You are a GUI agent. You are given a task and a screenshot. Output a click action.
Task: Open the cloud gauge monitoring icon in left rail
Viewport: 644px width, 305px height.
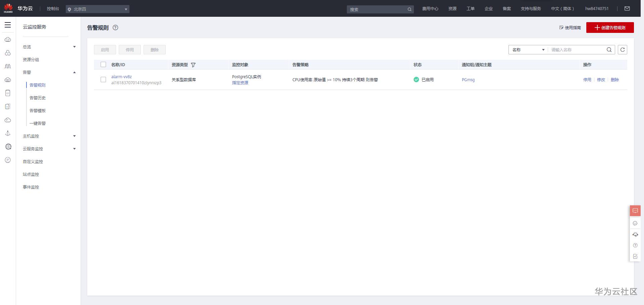[8, 120]
